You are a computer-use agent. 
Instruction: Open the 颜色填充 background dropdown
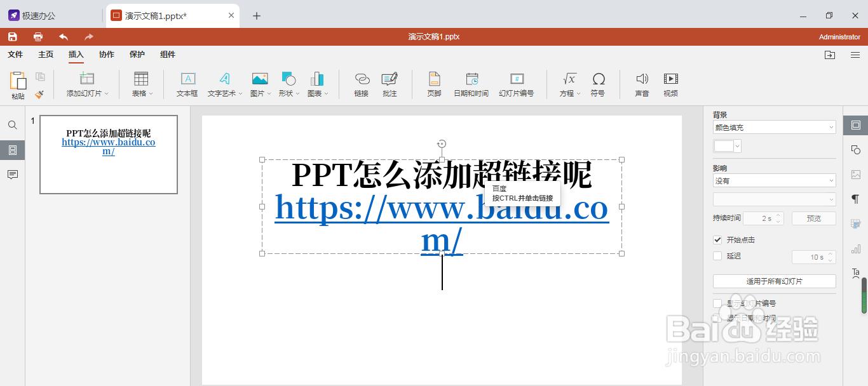[x=774, y=128]
